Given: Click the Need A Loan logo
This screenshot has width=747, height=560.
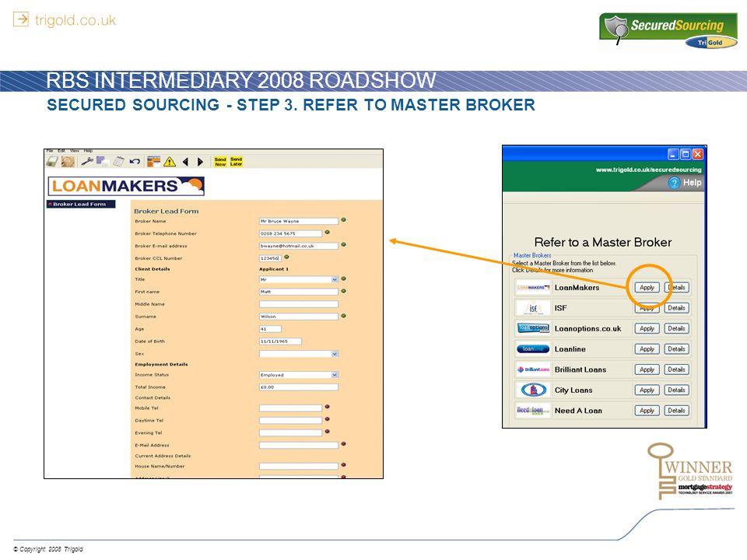Looking at the screenshot, I should [533, 411].
